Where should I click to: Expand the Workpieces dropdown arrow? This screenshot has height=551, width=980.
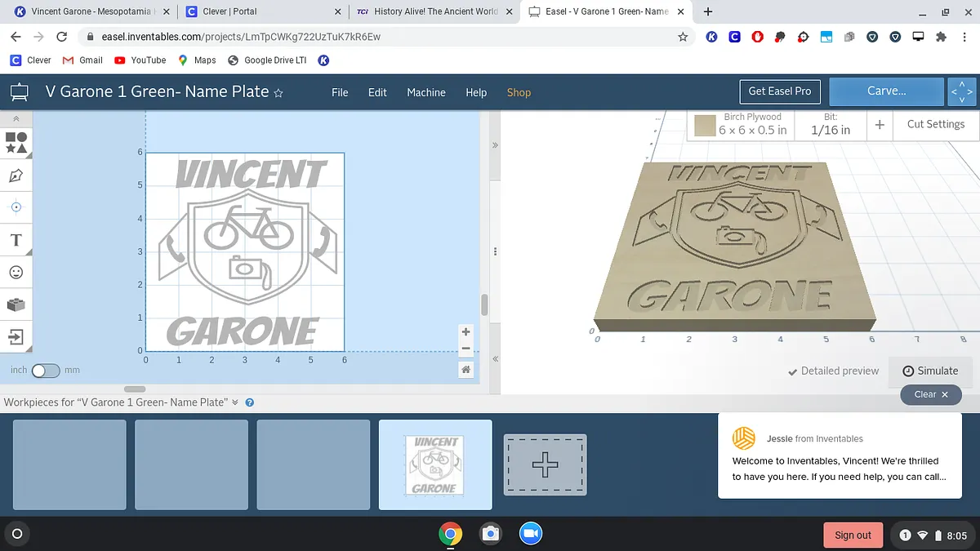pos(235,402)
